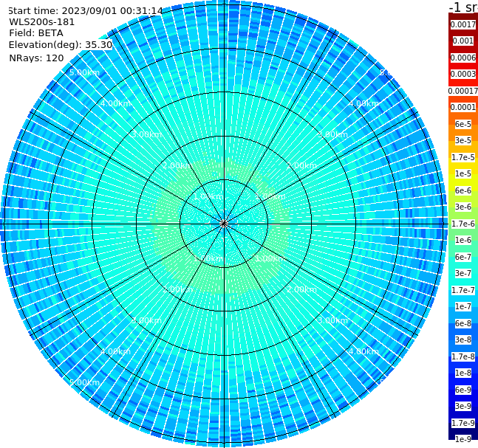
Task: Click the 3e-8 color scale label
Action: tap(463, 340)
